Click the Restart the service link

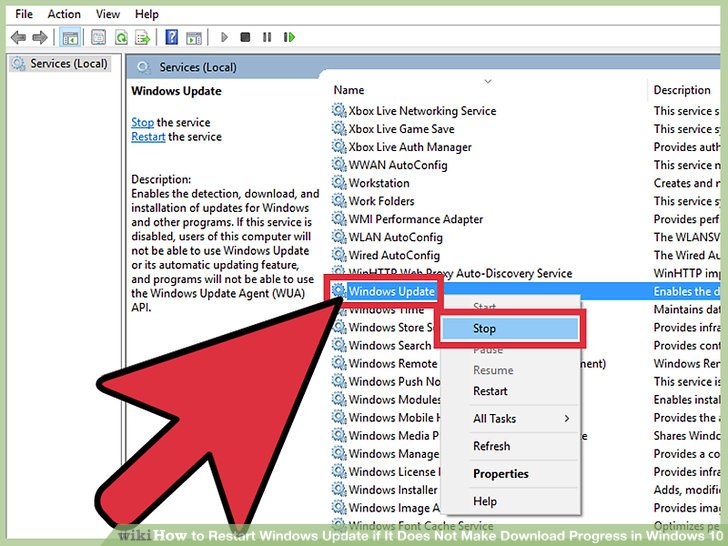(148, 137)
